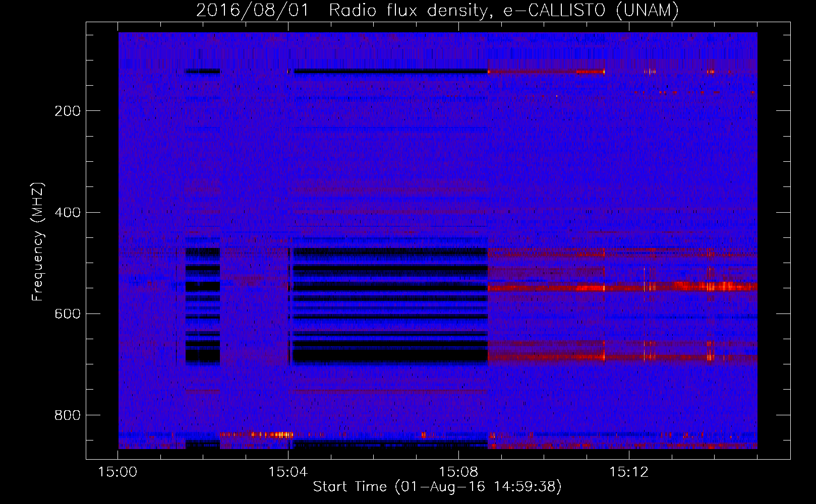The height and width of the screenshot is (504, 816).
Task: Click the 'Start Time (01-Aug-16 14:59:38)' label
Action: pos(437,487)
